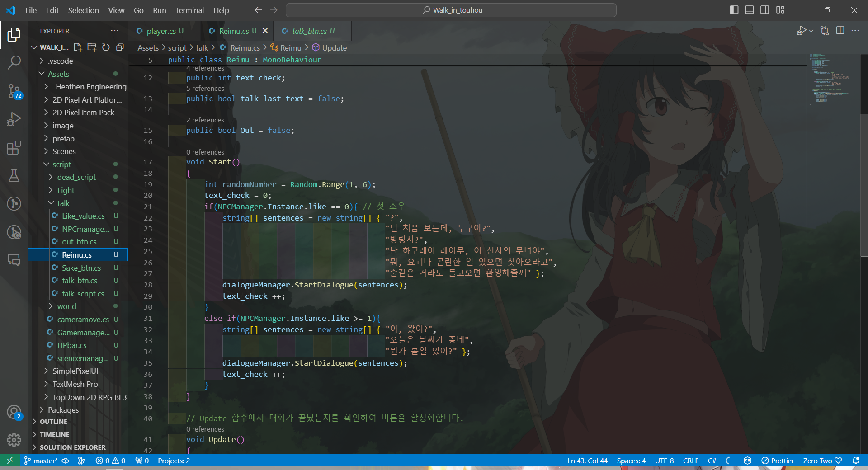The height and width of the screenshot is (470, 868).
Task: Expand the OUTLINE section
Action: (78, 422)
